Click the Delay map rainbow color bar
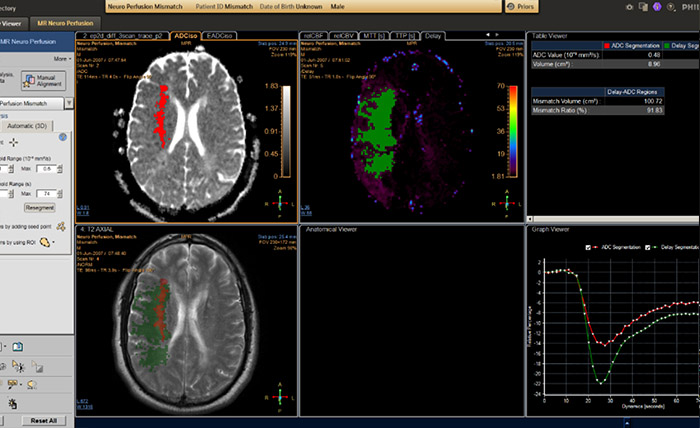 point(513,131)
